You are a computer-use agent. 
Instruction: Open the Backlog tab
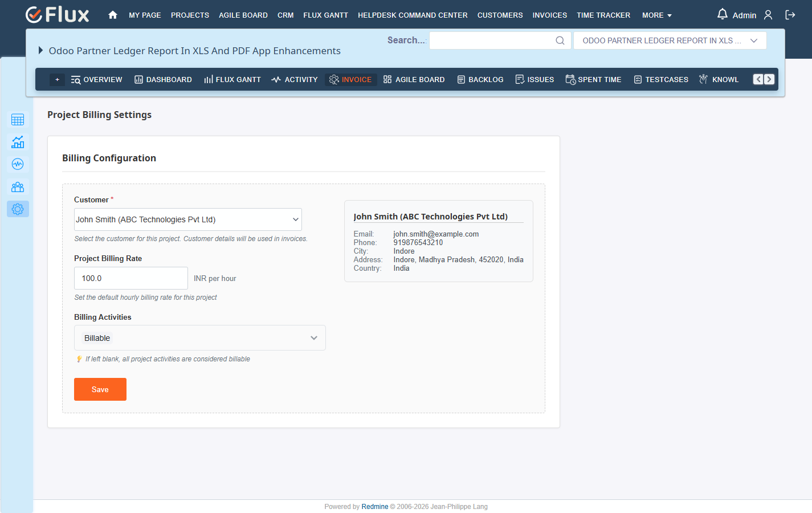pyautogui.click(x=480, y=80)
